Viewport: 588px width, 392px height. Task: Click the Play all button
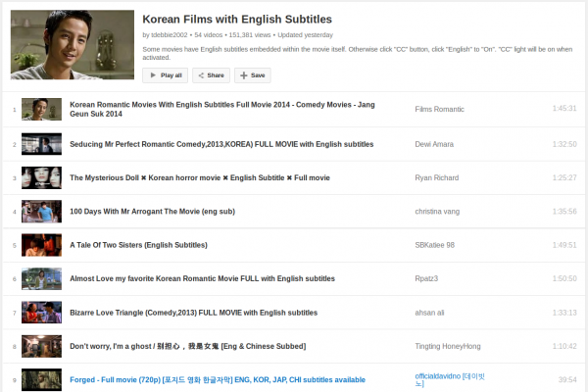(x=165, y=75)
